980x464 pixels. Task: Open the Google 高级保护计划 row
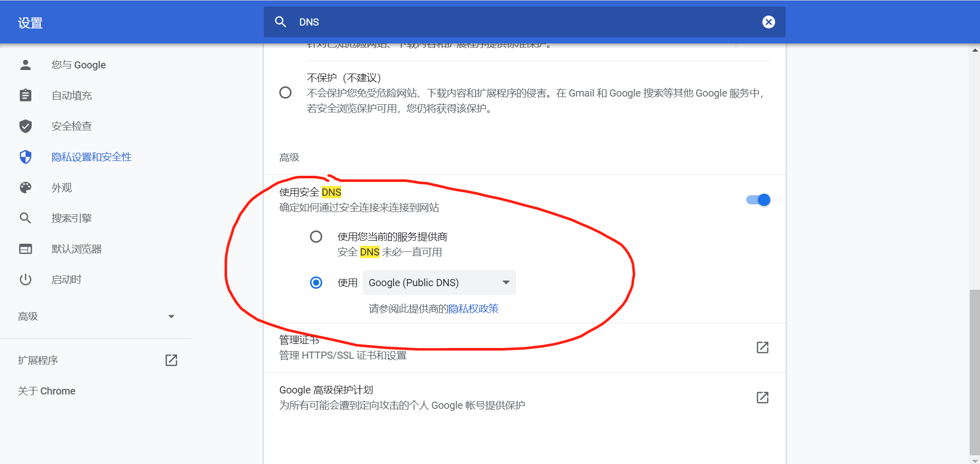click(x=525, y=398)
